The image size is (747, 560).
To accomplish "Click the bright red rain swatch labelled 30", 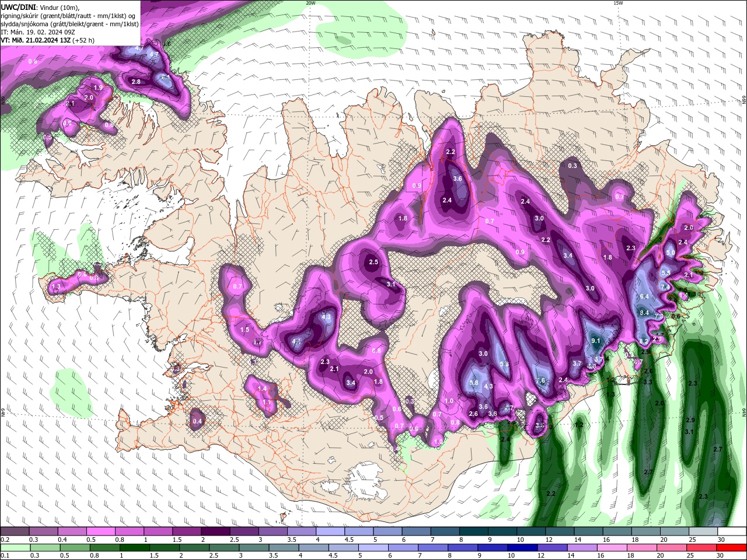I will point(731,548).
